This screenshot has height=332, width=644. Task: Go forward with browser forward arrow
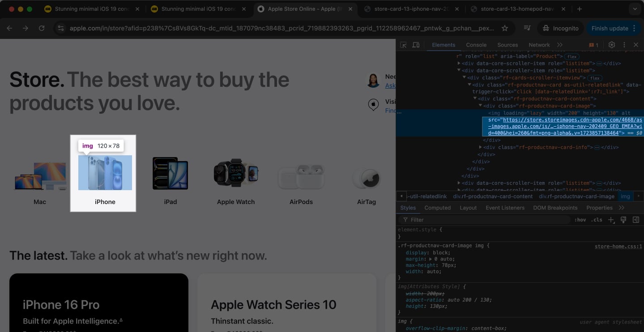click(26, 28)
